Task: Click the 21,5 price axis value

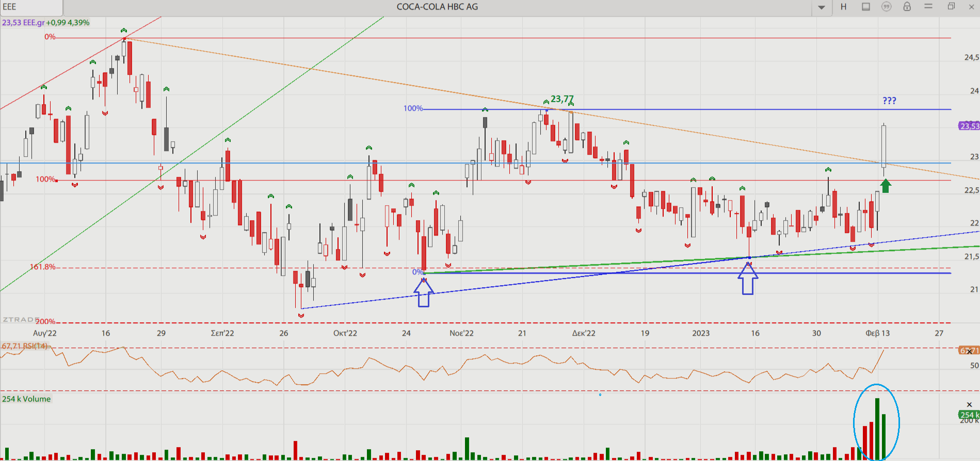Action: click(x=972, y=256)
